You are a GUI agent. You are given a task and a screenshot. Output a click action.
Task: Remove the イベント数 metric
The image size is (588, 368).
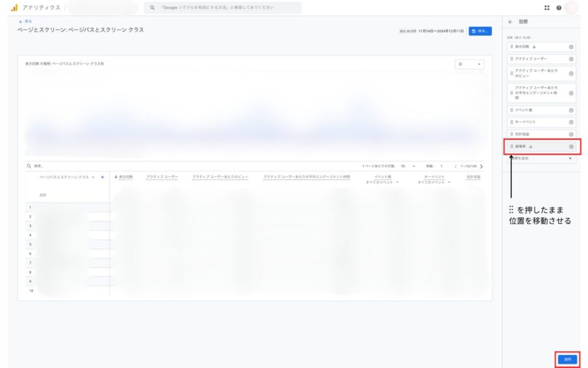coord(571,110)
